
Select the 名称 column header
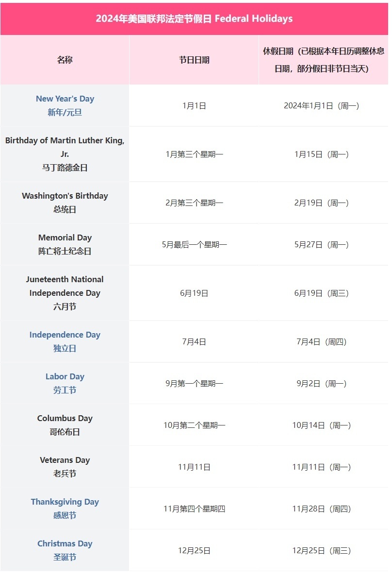[x=65, y=60]
